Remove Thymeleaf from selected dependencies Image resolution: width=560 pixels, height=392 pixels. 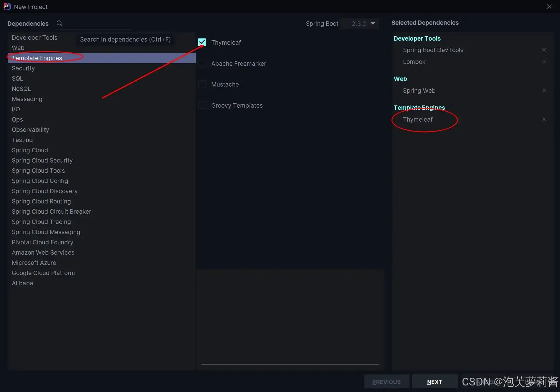click(x=544, y=119)
